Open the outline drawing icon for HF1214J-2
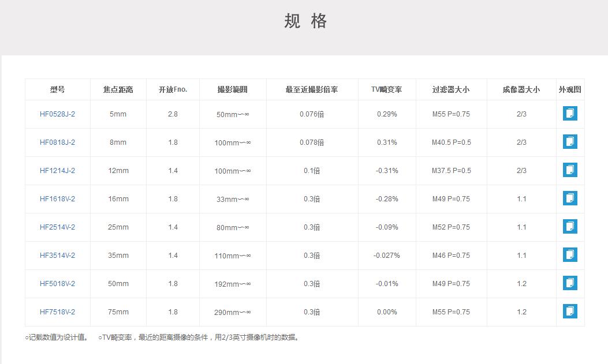This screenshot has width=608, height=364. click(x=570, y=170)
